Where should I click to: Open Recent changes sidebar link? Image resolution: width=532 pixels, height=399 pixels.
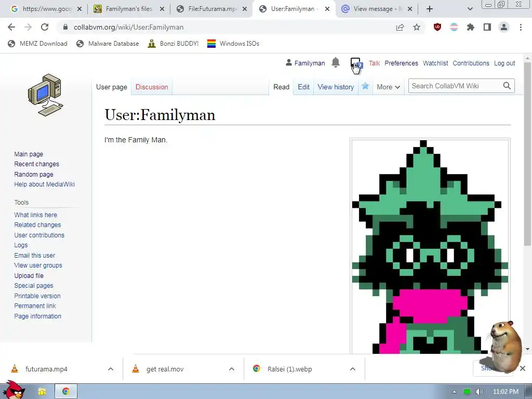click(37, 164)
